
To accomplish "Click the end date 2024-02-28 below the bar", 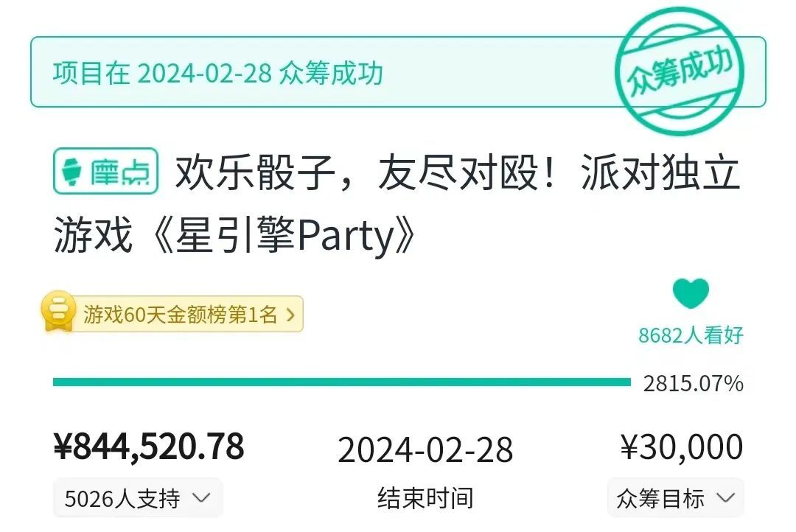I will click(x=425, y=449).
